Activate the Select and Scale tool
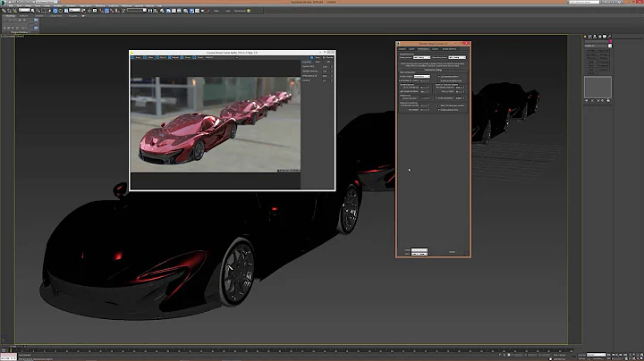Screen dimensions: 644x361 coord(65,11)
